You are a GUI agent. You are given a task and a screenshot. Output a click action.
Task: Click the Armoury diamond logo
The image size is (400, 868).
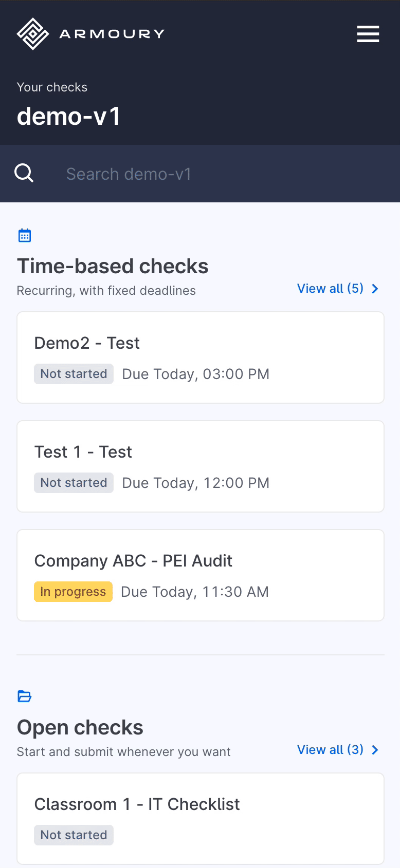33,34
